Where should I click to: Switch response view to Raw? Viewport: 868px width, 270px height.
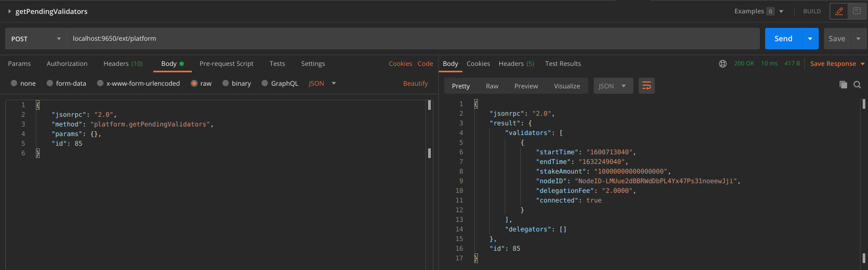pyautogui.click(x=492, y=86)
